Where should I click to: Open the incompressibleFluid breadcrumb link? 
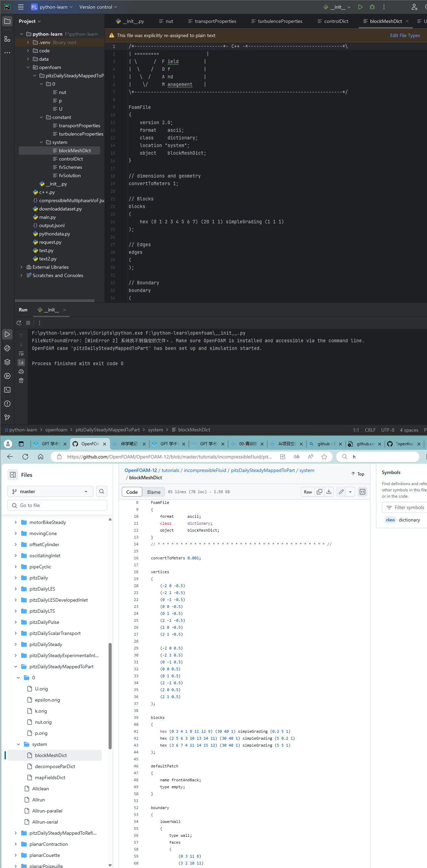(x=205, y=470)
